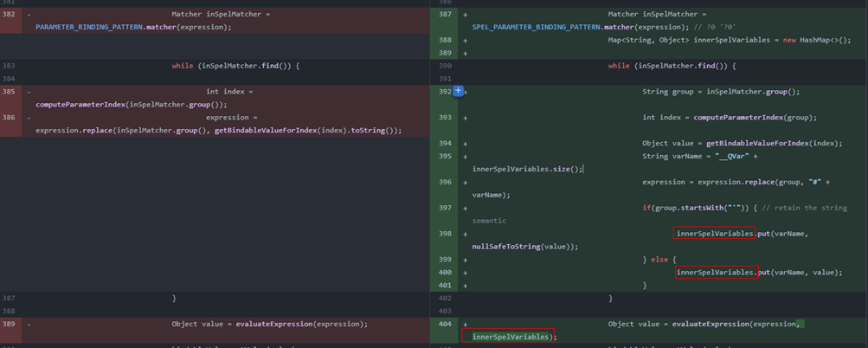Click innerSpelVariables on line 400
The width and height of the screenshot is (868, 348).
click(715, 272)
